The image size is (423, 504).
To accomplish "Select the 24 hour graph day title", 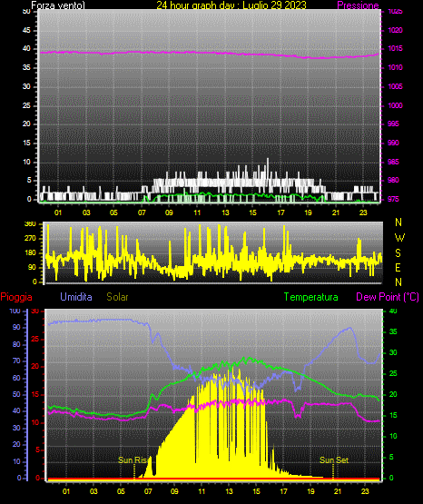I will click(231, 5).
